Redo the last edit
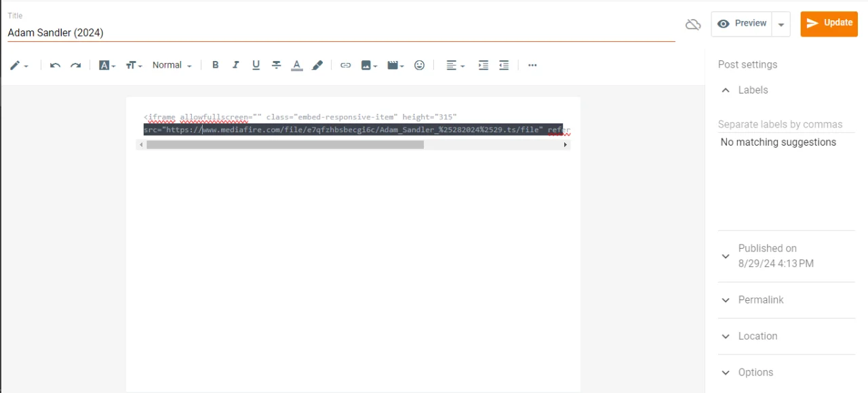The width and height of the screenshot is (868, 393). (76, 65)
